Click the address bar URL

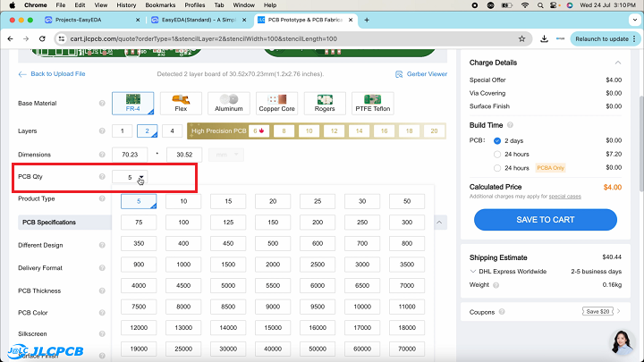click(204, 38)
